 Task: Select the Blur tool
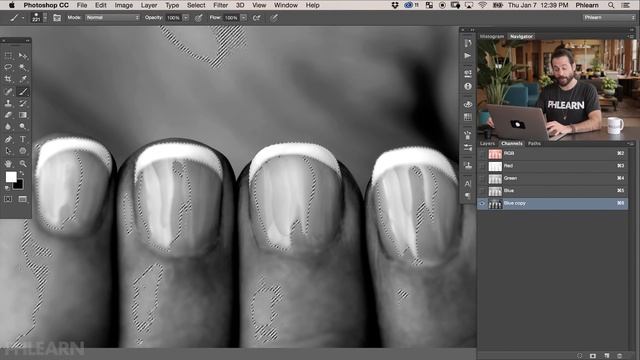pyautogui.click(x=8, y=127)
